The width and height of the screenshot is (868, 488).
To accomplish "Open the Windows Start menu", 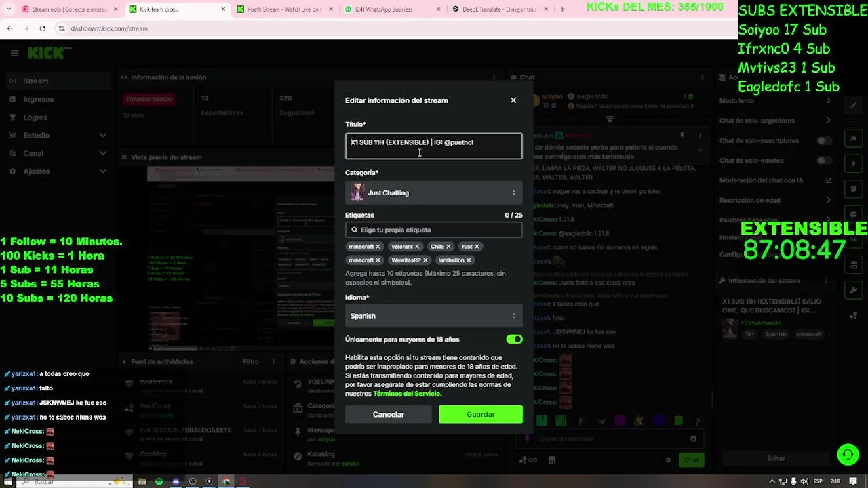I will [x=9, y=481].
